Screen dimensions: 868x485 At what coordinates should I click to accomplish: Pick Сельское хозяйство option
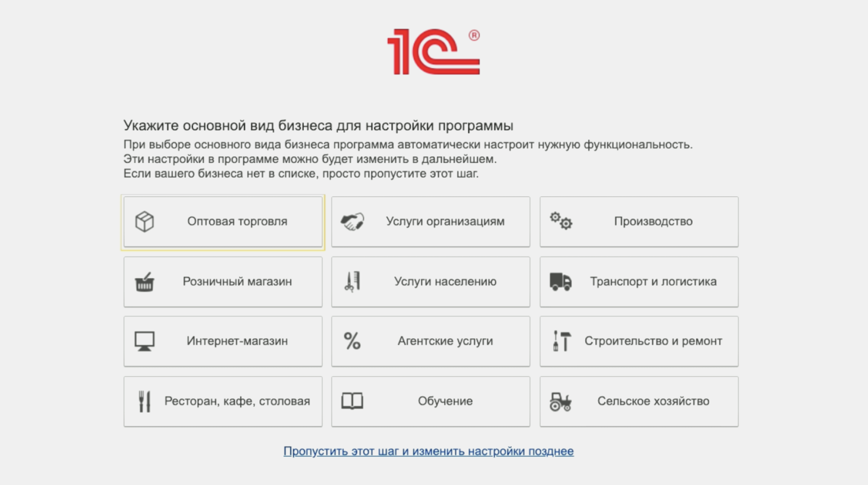tap(639, 402)
